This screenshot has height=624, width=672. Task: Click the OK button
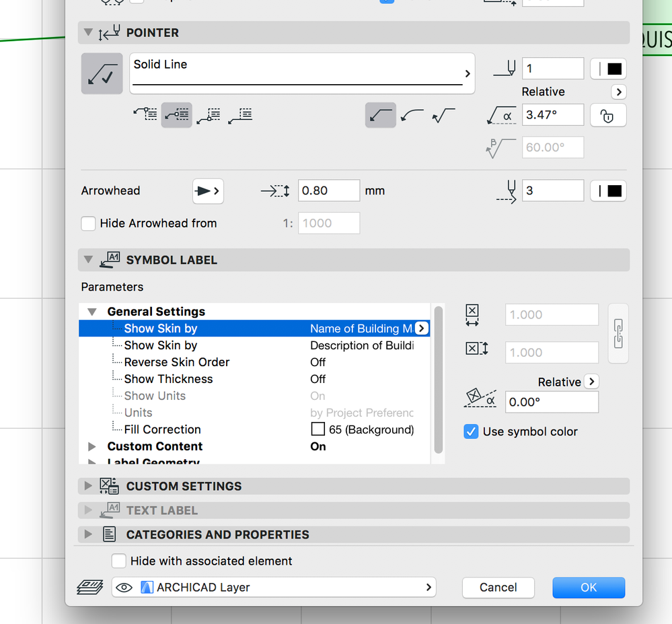point(589,587)
